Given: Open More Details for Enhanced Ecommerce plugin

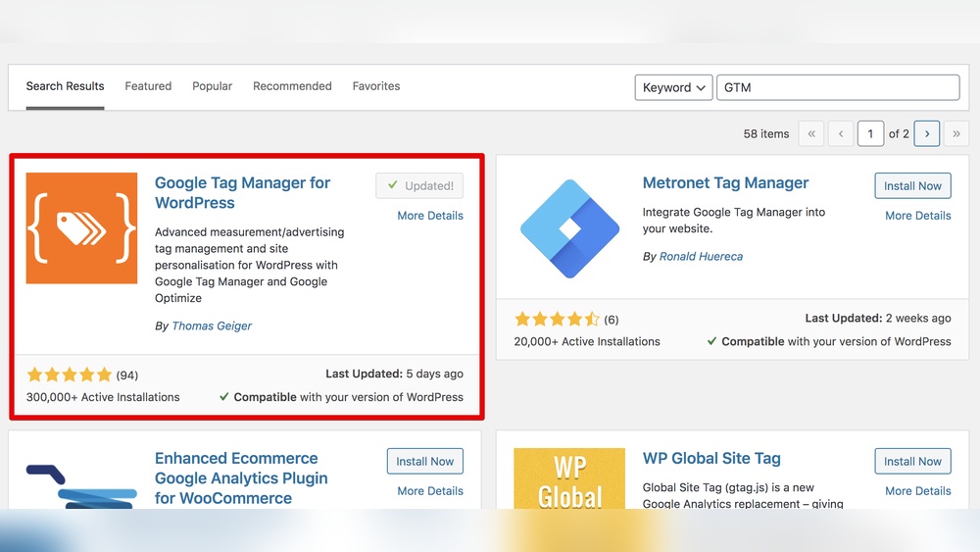Looking at the screenshot, I should pyautogui.click(x=430, y=491).
